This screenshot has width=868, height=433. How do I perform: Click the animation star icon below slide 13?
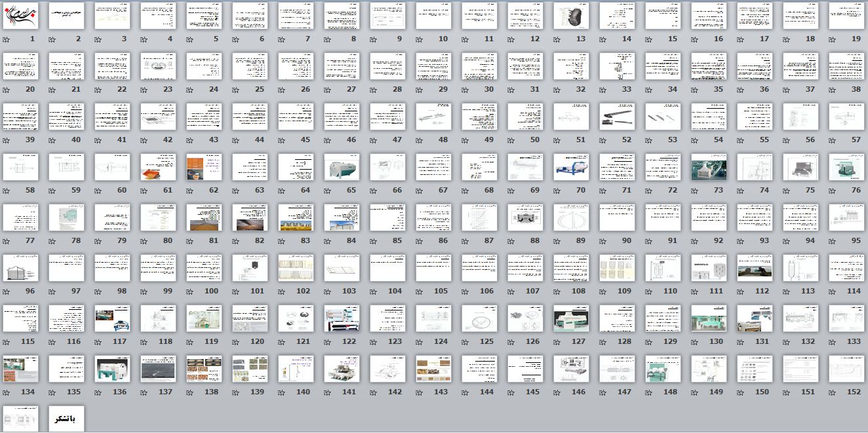pos(557,39)
